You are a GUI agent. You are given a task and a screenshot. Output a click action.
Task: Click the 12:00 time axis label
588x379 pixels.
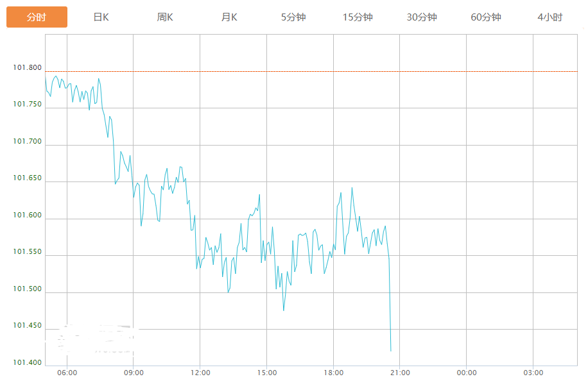(200, 373)
